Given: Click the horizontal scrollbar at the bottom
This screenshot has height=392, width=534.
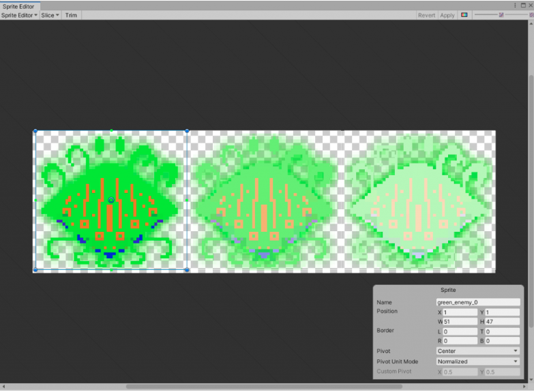Looking at the screenshot, I should click(x=259, y=387).
